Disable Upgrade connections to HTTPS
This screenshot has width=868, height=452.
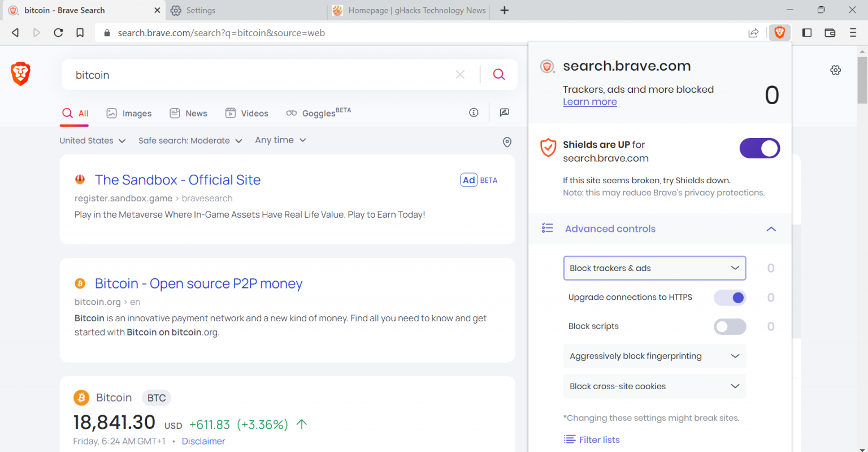point(730,297)
